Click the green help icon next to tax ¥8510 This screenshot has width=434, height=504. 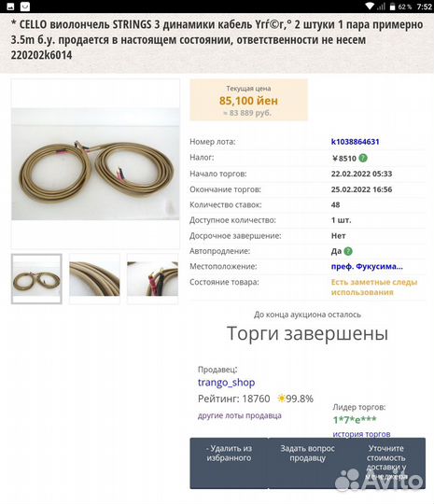pos(363,158)
